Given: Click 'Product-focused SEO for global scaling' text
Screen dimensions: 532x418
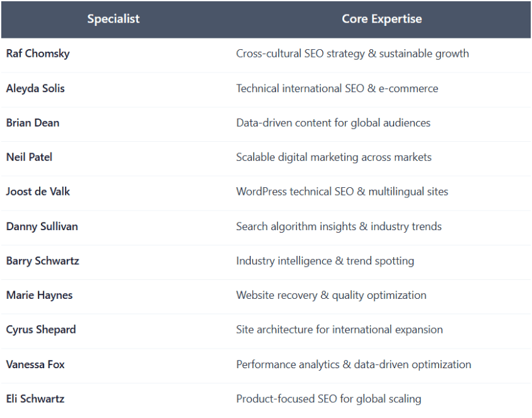Looking at the screenshot, I should (328, 398).
